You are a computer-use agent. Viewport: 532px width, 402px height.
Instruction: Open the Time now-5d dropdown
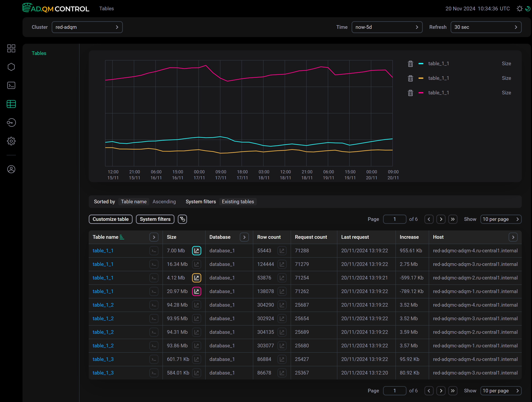(x=387, y=27)
